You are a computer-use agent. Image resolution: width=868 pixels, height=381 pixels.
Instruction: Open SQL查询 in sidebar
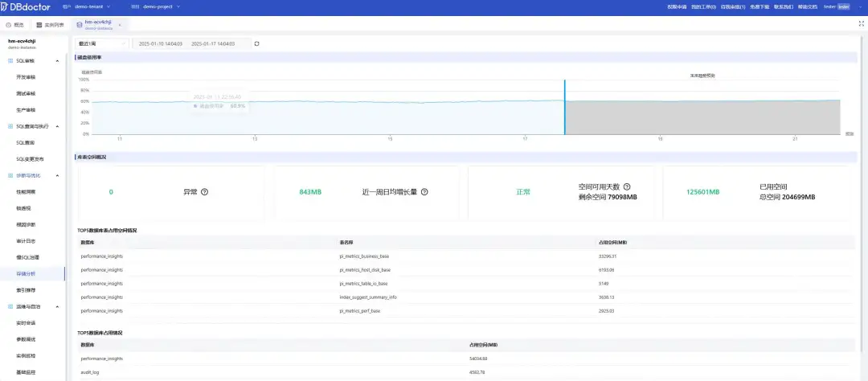click(x=26, y=142)
